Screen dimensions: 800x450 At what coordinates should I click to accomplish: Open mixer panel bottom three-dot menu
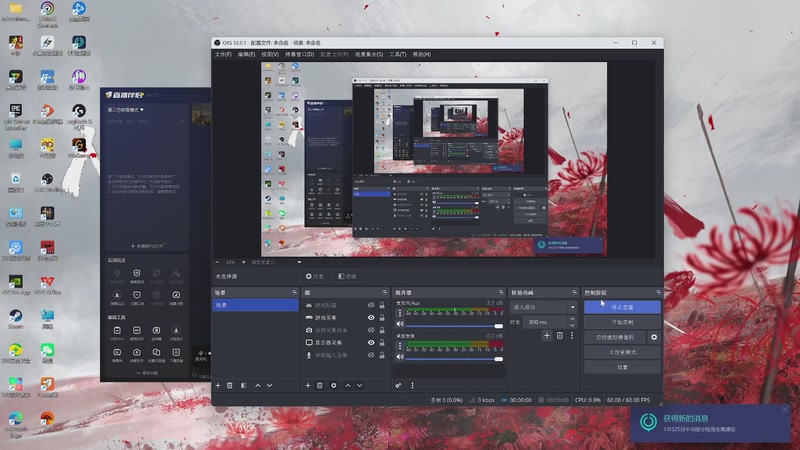click(412, 386)
